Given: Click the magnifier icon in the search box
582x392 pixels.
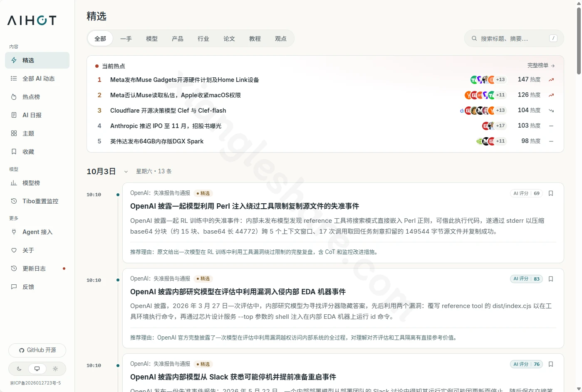Looking at the screenshot, I should [474, 39].
